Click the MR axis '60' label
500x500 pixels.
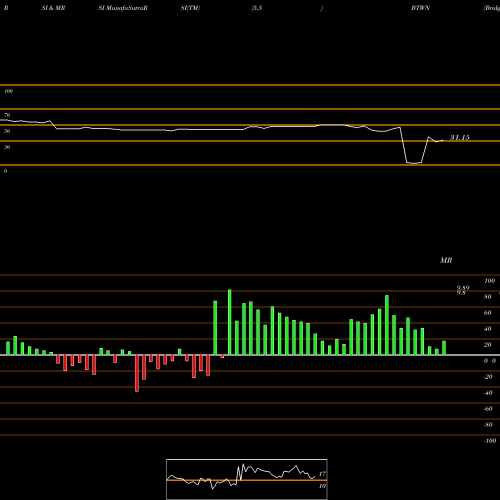[x=488, y=313]
